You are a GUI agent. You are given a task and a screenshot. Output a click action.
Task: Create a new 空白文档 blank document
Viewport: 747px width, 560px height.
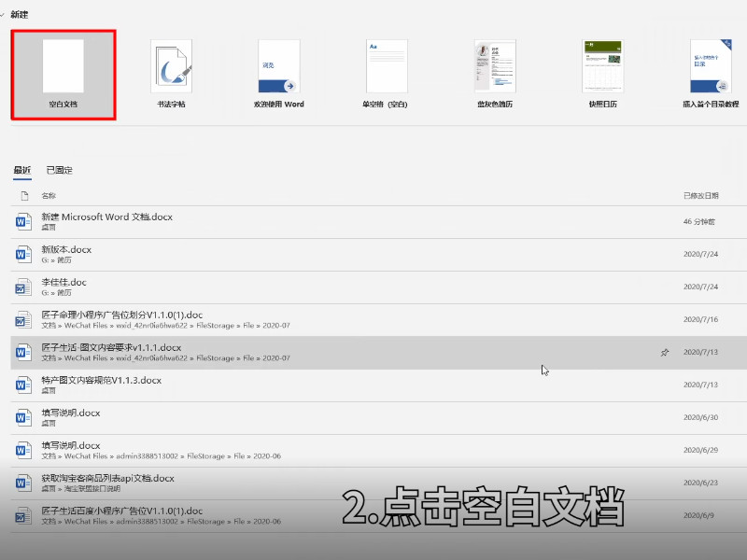point(63,75)
